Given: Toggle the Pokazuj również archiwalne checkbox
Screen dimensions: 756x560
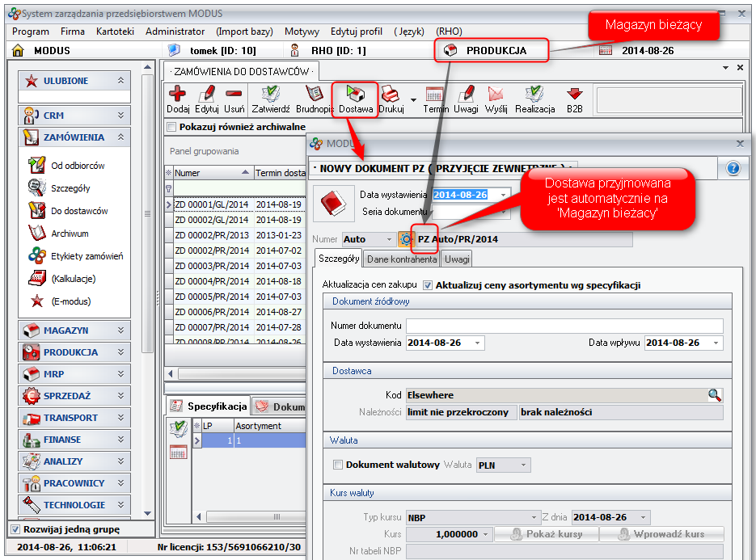Looking at the screenshot, I should (171, 127).
